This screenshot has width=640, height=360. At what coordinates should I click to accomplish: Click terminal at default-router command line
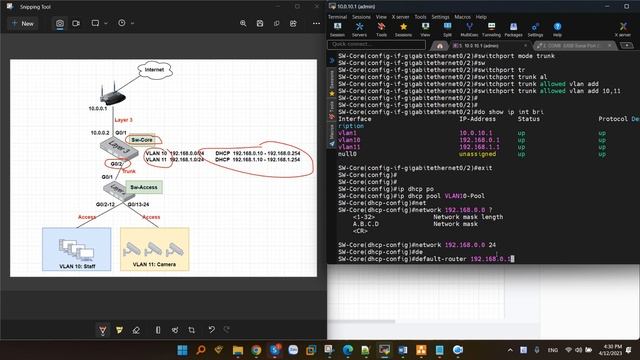tap(426, 259)
